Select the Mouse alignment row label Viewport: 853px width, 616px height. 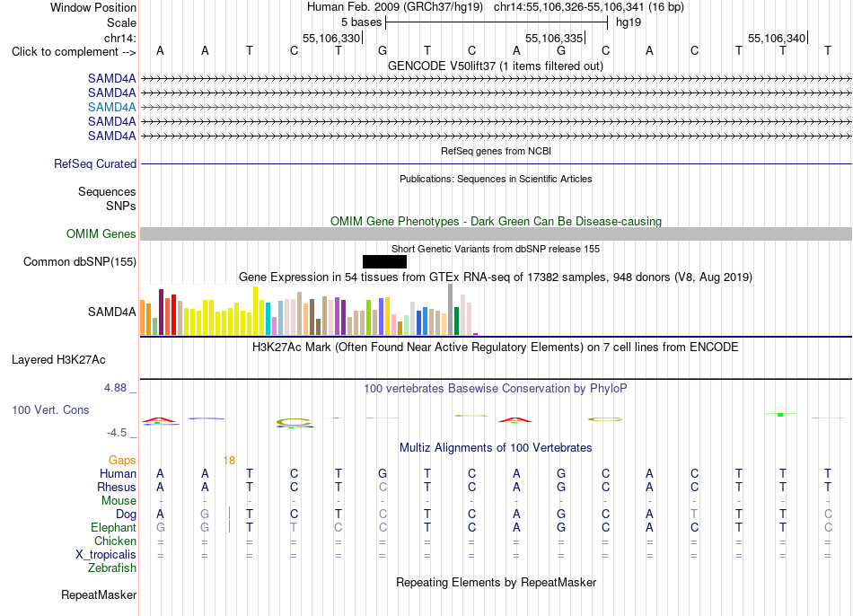[119, 501]
